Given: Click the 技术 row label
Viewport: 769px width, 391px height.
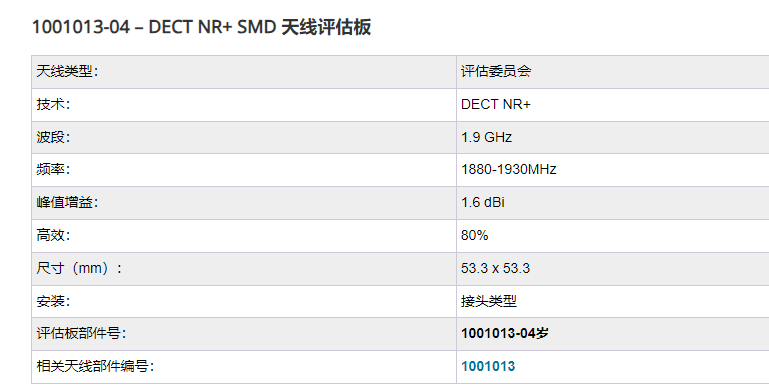Looking at the screenshot, I should 53,104.
